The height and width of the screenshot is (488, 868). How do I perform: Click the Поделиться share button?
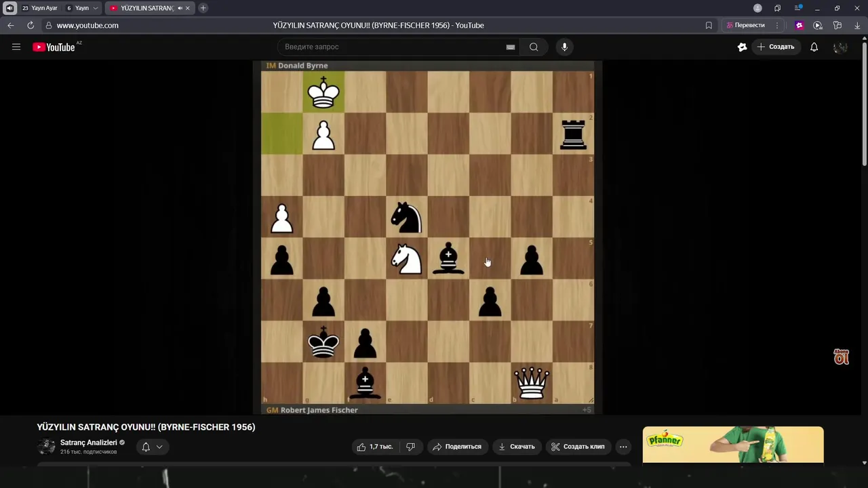(456, 447)
